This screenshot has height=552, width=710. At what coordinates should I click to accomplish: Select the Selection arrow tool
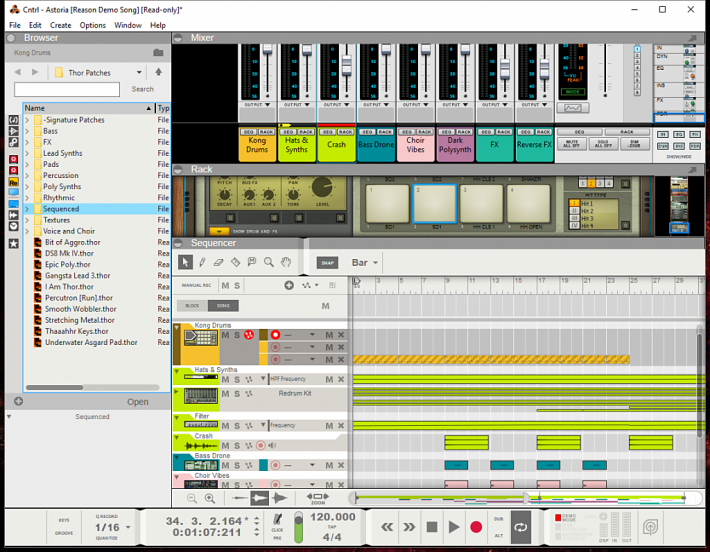185,262
